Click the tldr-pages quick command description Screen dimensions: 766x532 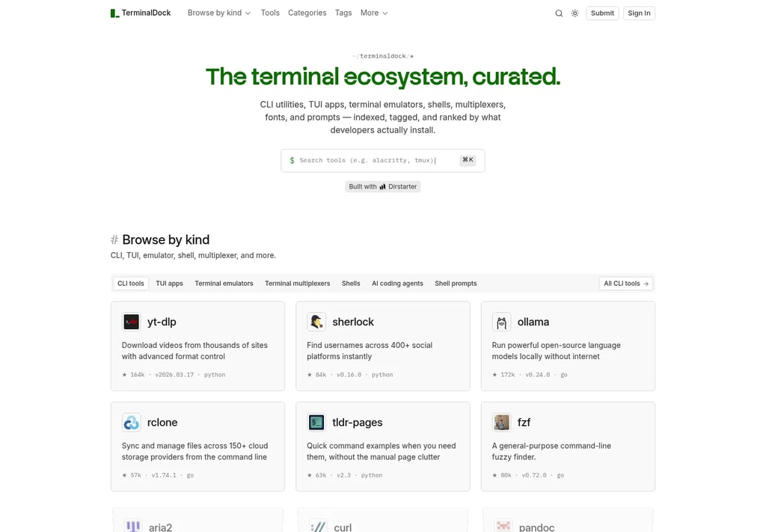point(381,451)
